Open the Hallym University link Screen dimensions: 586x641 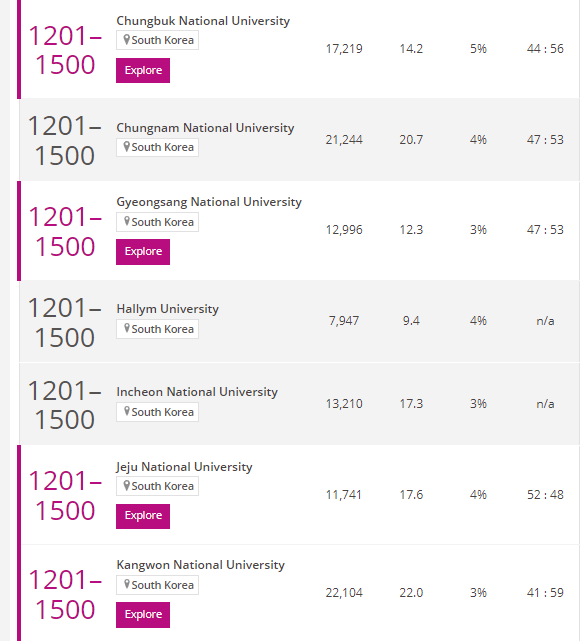click(x=167, y=309)
